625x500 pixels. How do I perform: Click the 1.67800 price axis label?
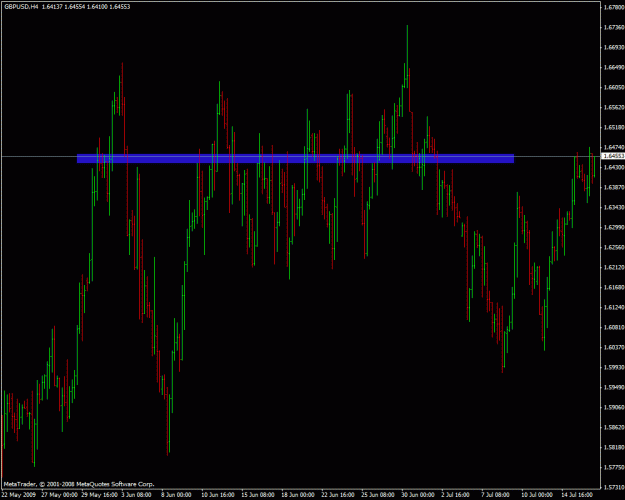point(614,7)
